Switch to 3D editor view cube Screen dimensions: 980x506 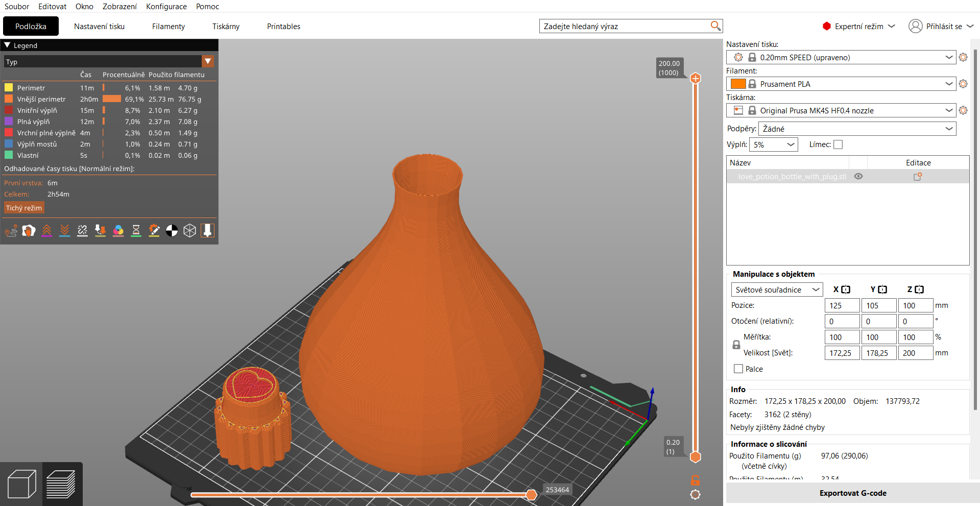click(x=22, y=484)
